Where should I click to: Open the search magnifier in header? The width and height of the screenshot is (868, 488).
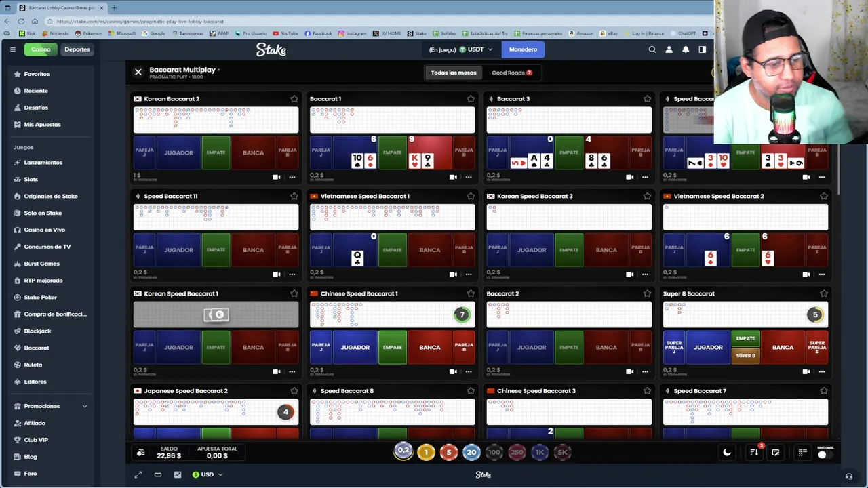[652, 49]
